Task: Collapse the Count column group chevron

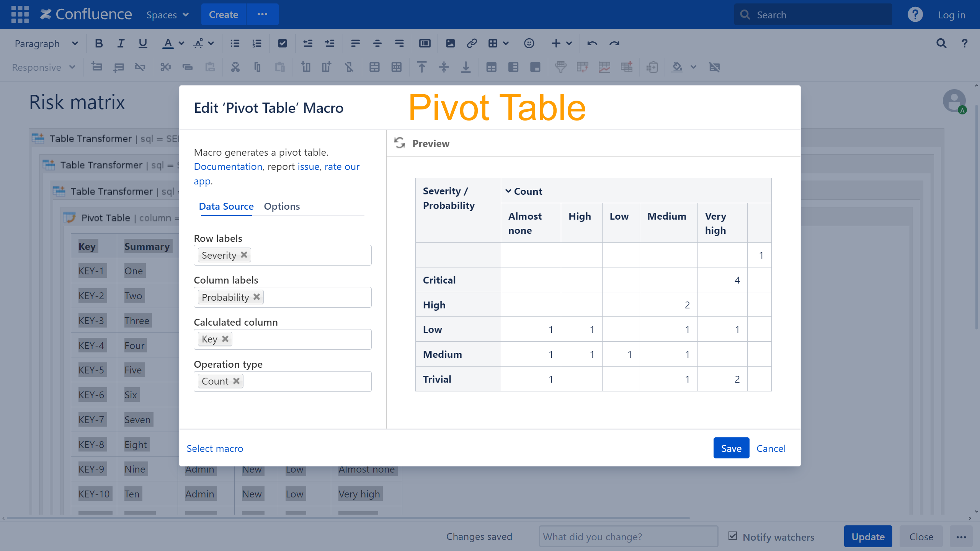Action: [508, 191]
